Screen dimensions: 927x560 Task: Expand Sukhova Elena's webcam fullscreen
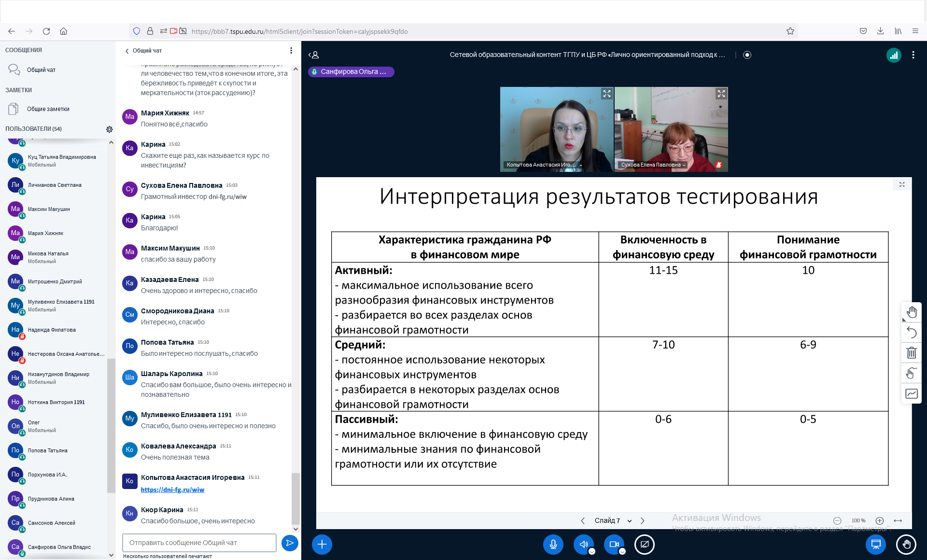[x=721, y=94]
